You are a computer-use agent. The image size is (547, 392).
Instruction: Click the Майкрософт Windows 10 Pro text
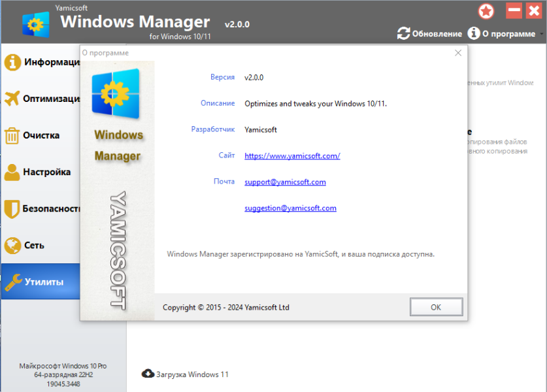[x=63, y=366]
